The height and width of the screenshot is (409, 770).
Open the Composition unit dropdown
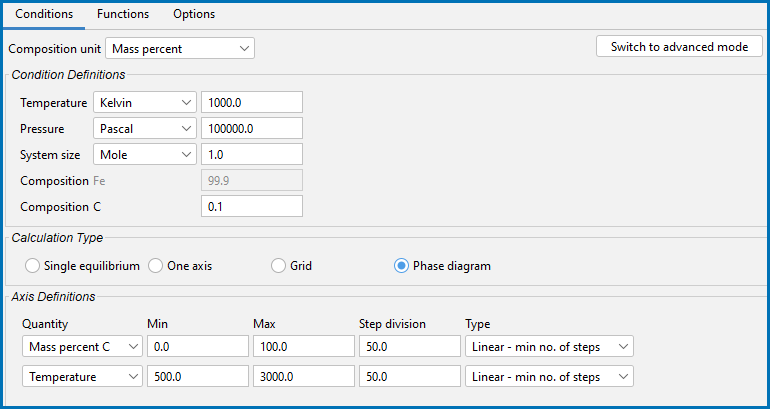coord(180,49)
